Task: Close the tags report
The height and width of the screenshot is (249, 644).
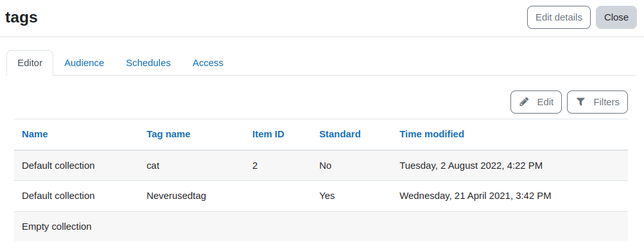Action: [616, 17]
